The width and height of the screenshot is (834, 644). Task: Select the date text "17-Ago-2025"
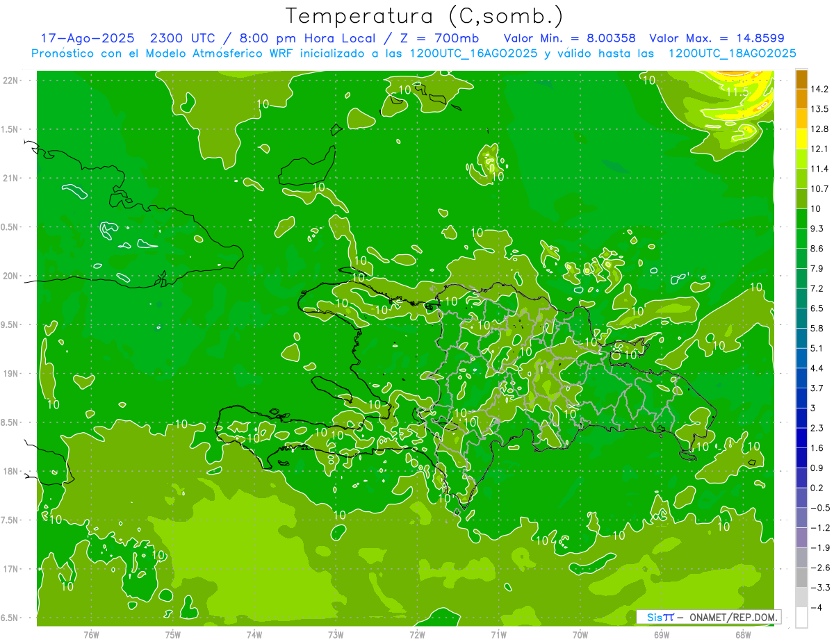(x=87, y=38)
